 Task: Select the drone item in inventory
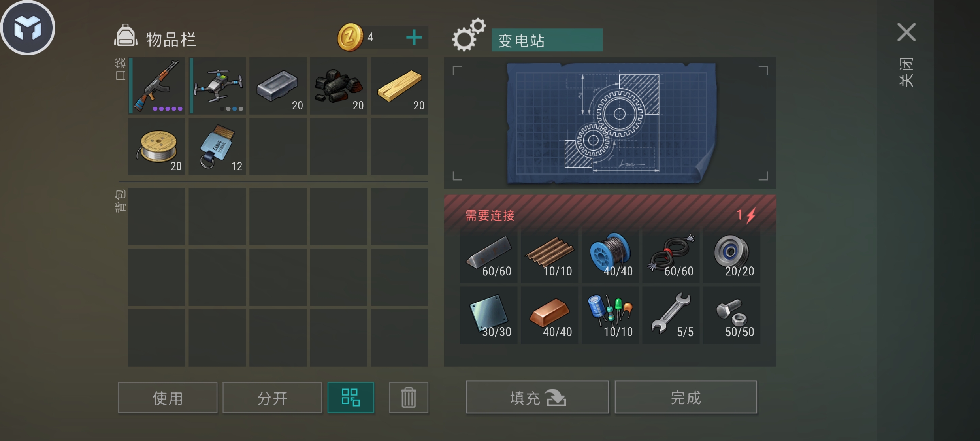218,86
